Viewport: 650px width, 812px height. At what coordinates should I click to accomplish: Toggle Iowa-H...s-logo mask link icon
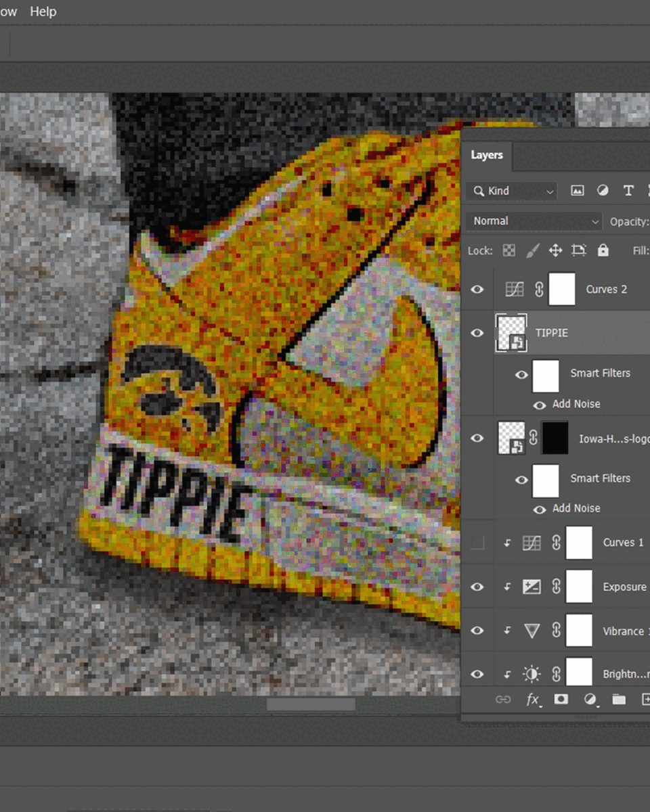[x=534, y=438]
